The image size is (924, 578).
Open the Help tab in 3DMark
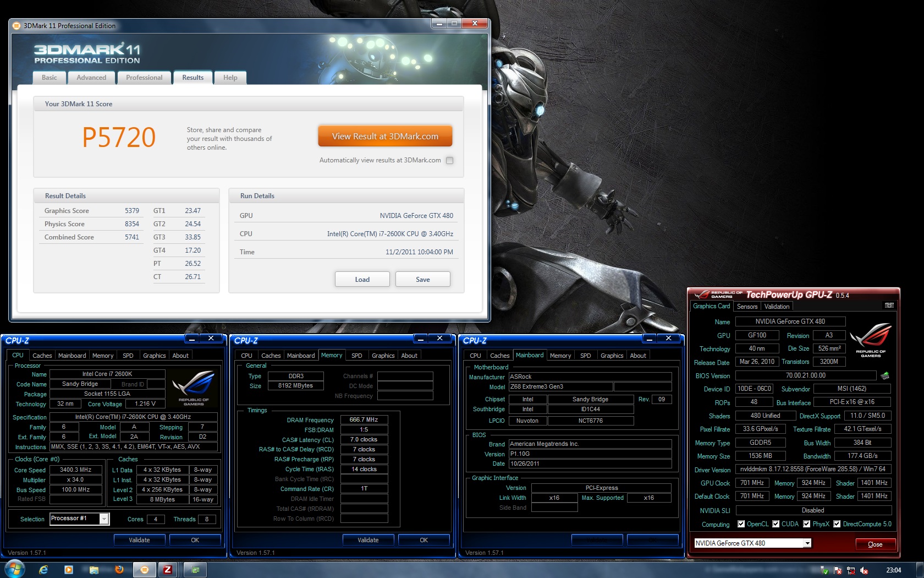[x=230, y=78]
